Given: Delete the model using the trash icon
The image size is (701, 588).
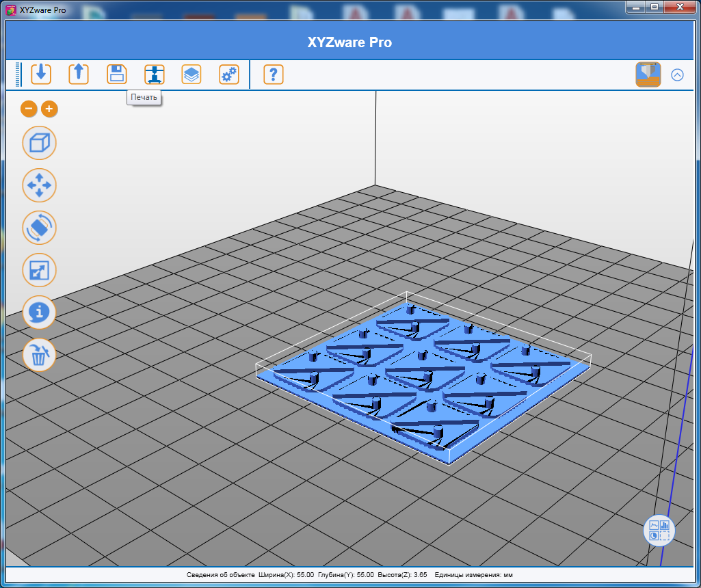Looking at the screenshot, I should tap(39, 355).
